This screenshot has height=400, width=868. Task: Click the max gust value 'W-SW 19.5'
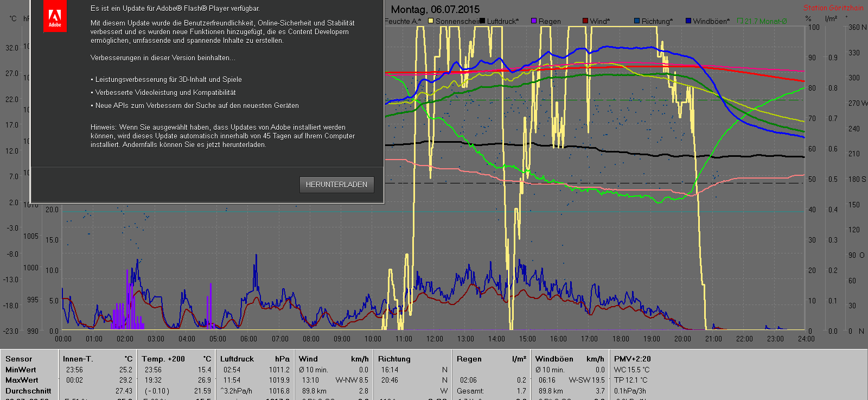click(586, 380)
